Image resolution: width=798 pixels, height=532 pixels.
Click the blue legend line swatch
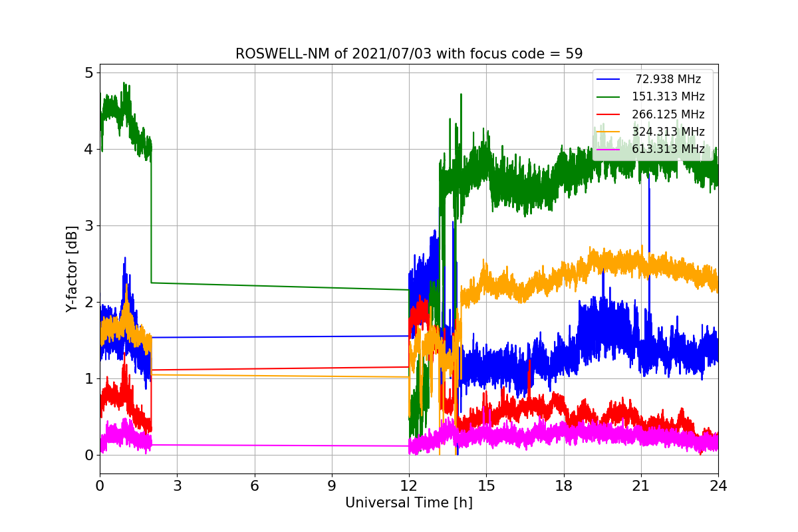(609, 80)
